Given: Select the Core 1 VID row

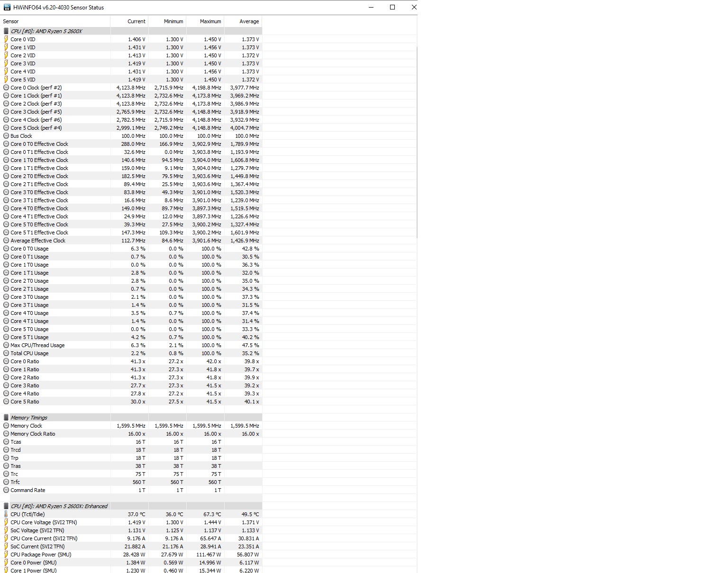Looking at the screenshot, I should (131, 47).
